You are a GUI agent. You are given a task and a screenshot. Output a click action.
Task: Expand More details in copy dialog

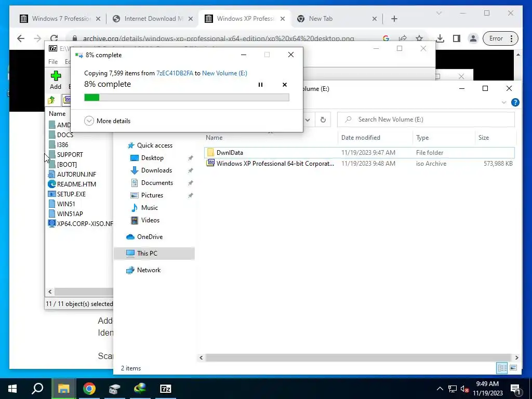[x=107, y=121]
